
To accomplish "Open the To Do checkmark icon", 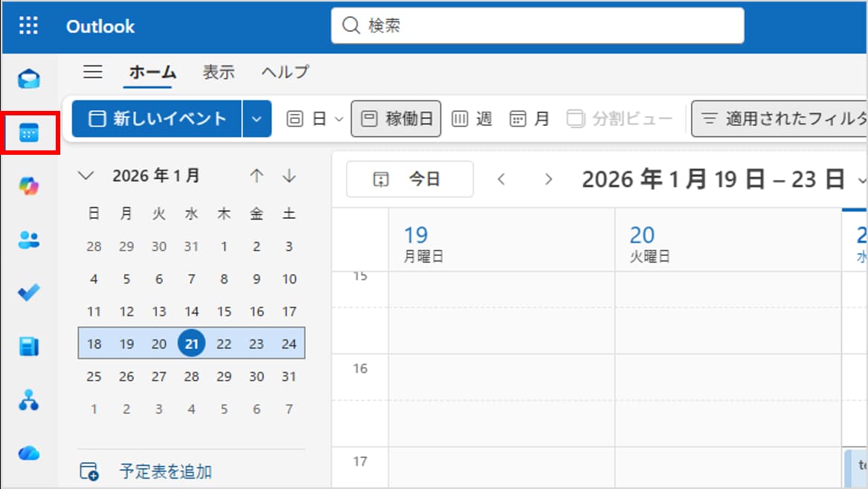I will point(29,293).
